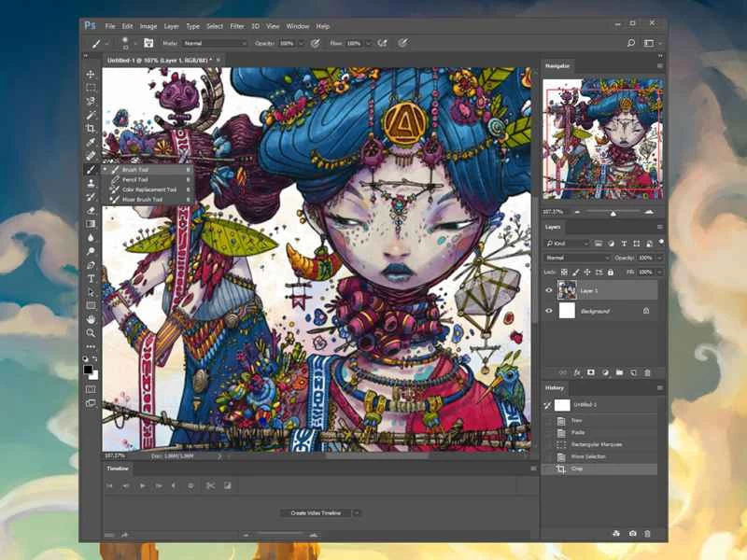Open the Filter menu
The image size is (747, 560).
tap(238, 25)
